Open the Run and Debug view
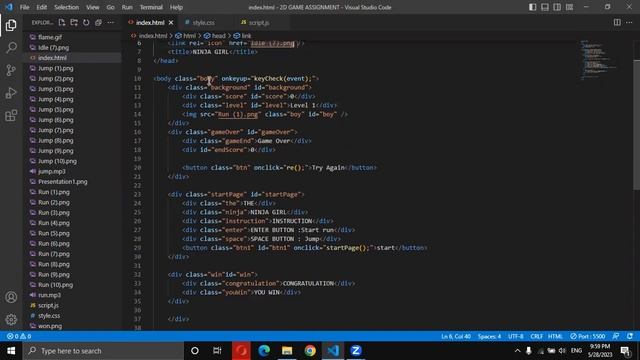Screen dimensions: 640x360 pos(11,93)
